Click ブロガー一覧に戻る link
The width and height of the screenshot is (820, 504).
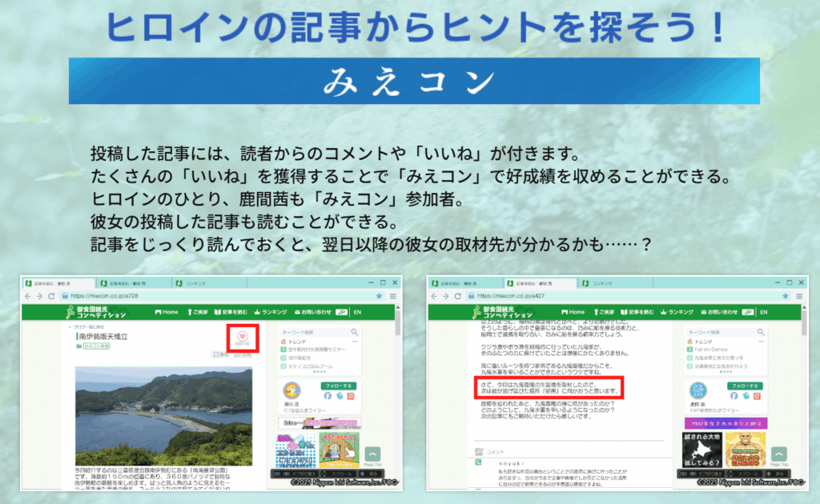coord(86,327)
